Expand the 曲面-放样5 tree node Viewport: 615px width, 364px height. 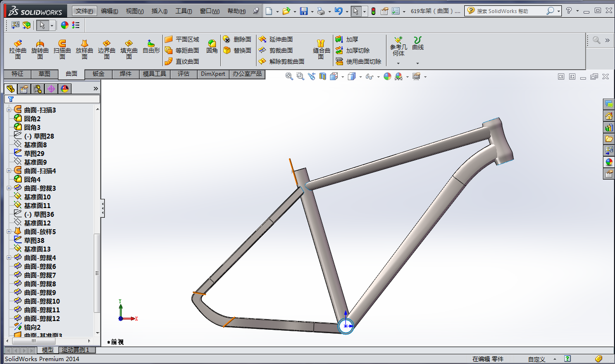9,232
